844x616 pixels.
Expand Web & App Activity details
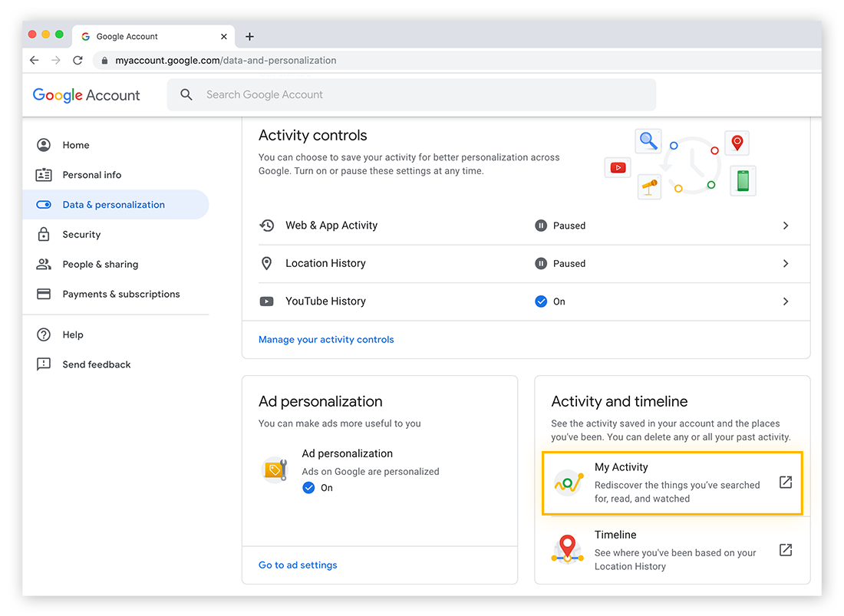pos(785,226)
